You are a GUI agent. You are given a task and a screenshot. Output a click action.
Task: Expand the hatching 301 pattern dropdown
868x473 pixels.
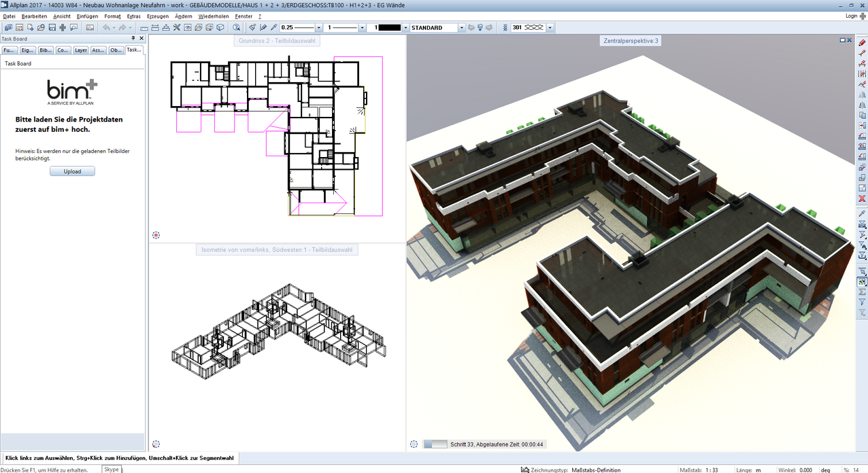pos(550,28)
